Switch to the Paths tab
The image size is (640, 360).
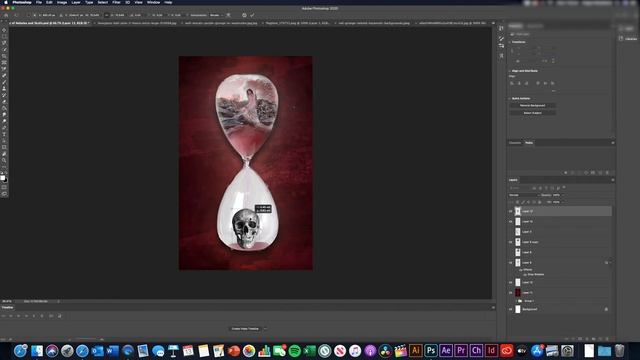point(529,143)
